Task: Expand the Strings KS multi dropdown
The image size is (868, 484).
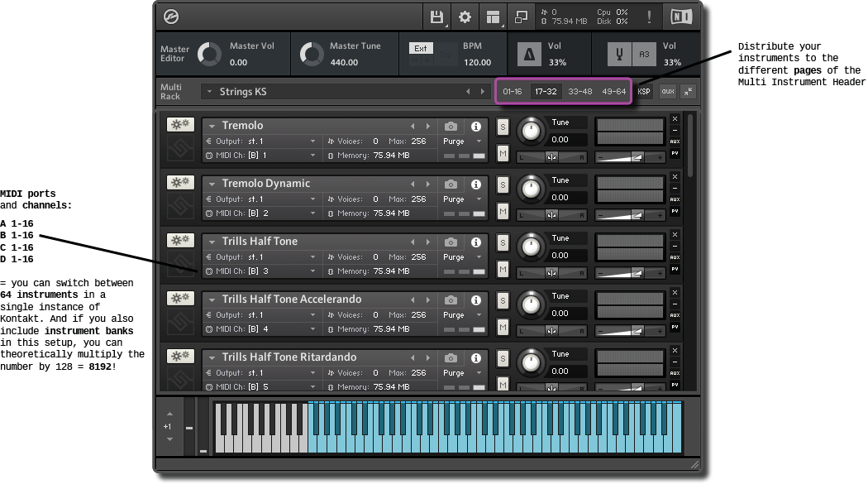Action: coord(209,91)
